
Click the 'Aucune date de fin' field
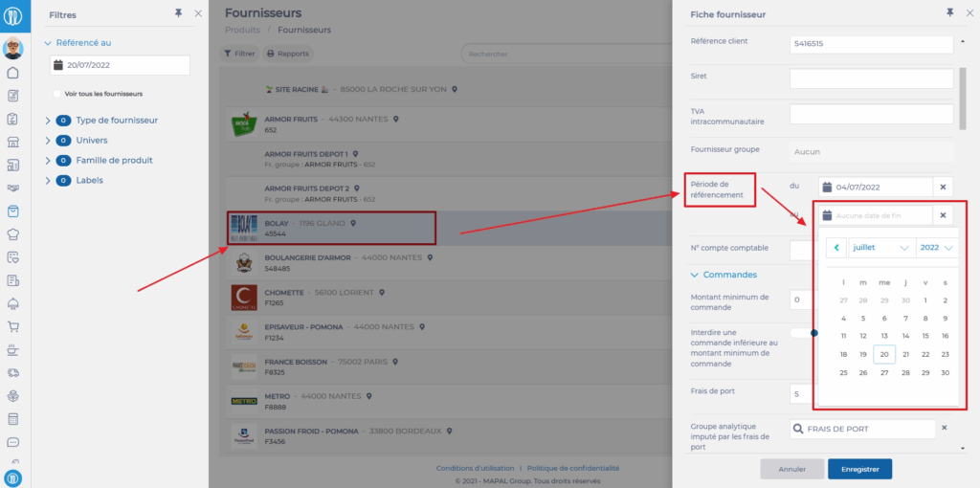pyautogui.click(x=876, y=216)
